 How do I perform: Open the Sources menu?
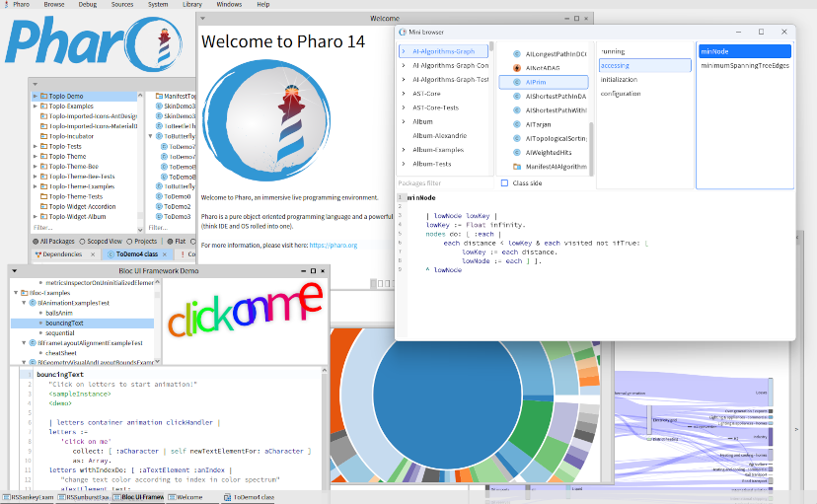(122, 4)
